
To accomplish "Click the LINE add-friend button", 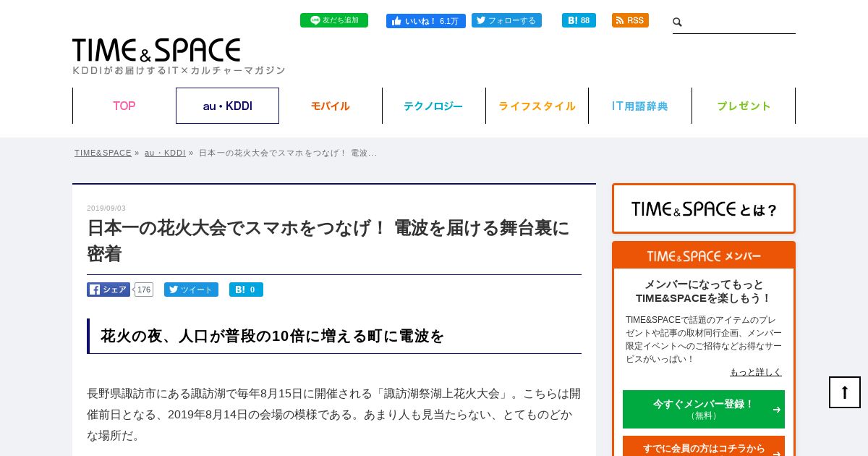I will (334, 20).
